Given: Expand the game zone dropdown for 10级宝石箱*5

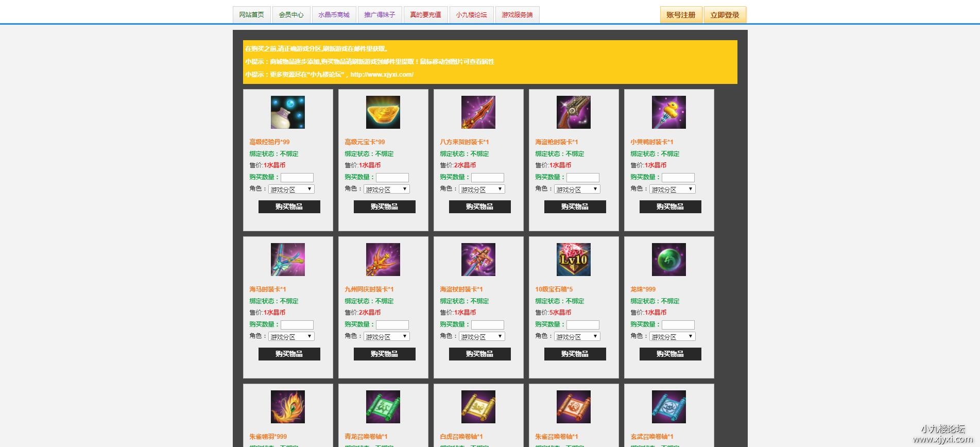Looking at the screenshot, I should (577, 337).
